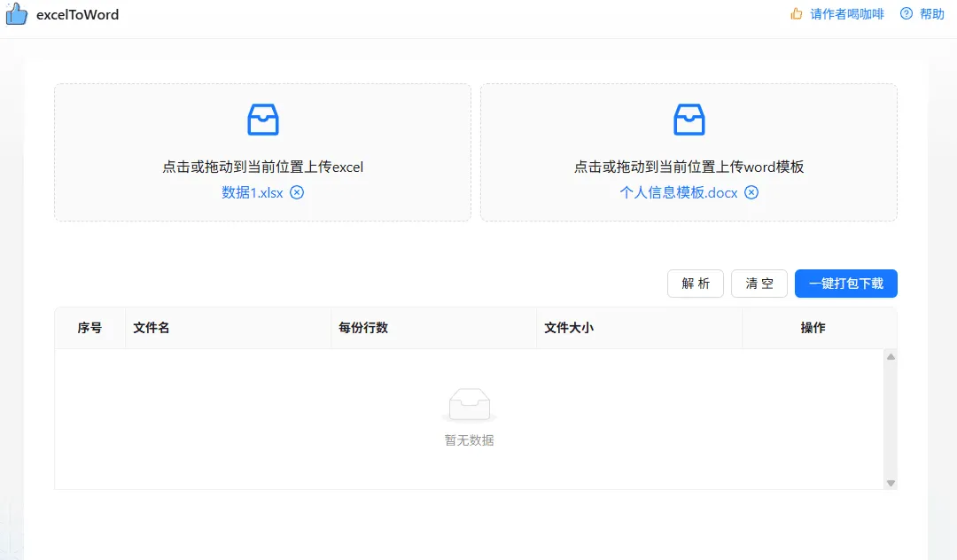This screenshot has width=957, height=560.
Task: Click the 文件大小 column header
Action: click(x=640, y=328)
